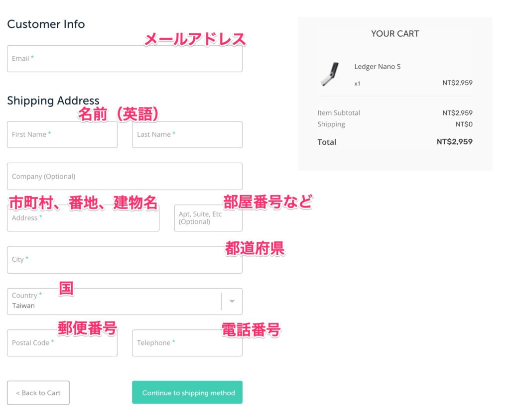Click the City input field
The width and height of the screenshot is (510, 420).
(x=125, y=259)
